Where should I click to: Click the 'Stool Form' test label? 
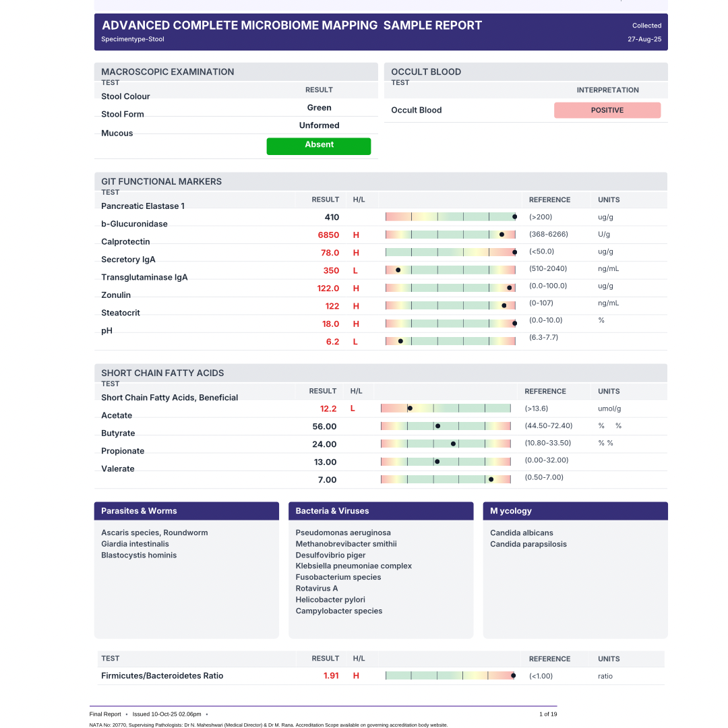pos(123,114)
